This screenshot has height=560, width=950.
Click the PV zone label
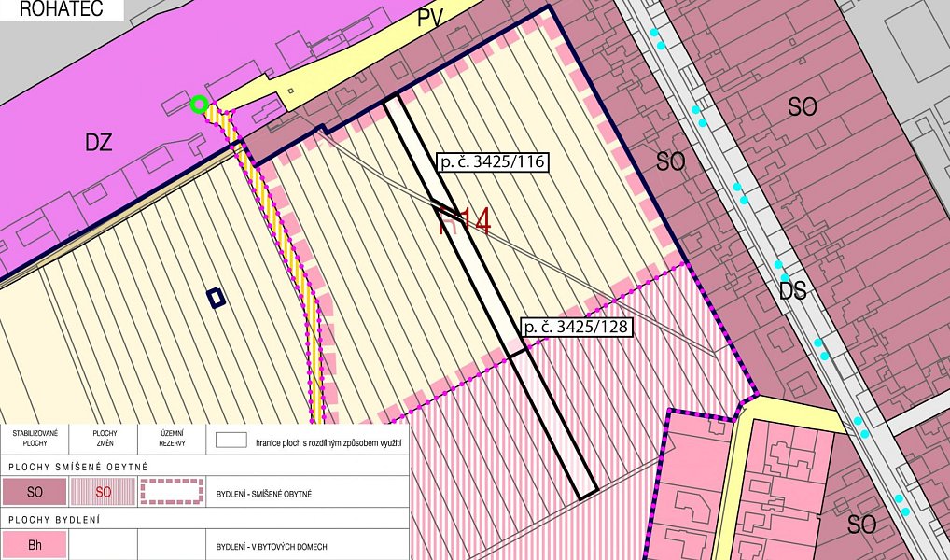point(430,18)
